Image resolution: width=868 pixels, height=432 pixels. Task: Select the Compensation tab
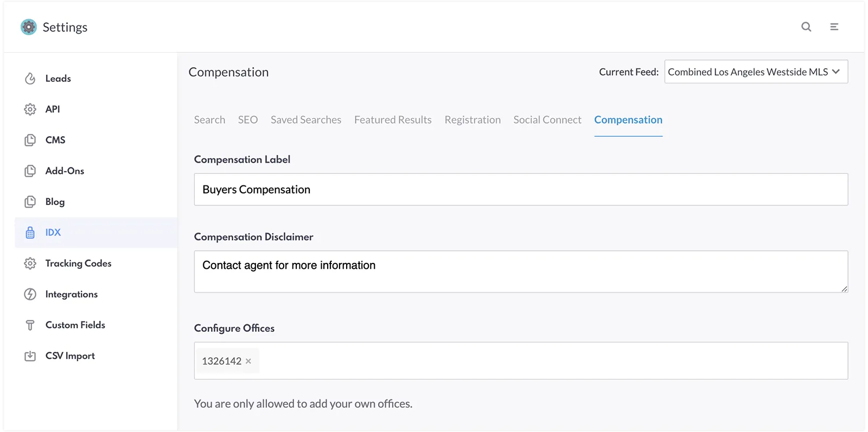click(x=628, y=120)
